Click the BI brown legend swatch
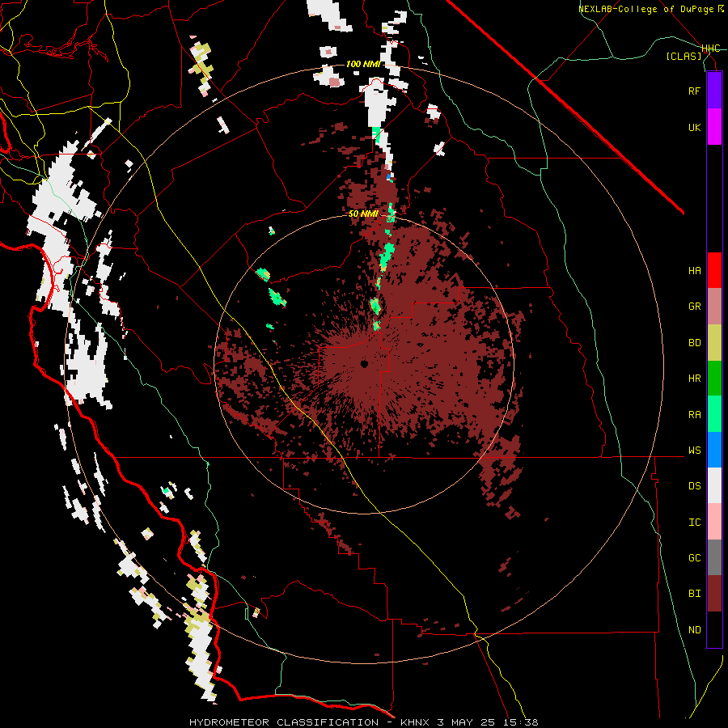Image resolution: width=728 pixels, height=728 pixels. tap(714, 594)
